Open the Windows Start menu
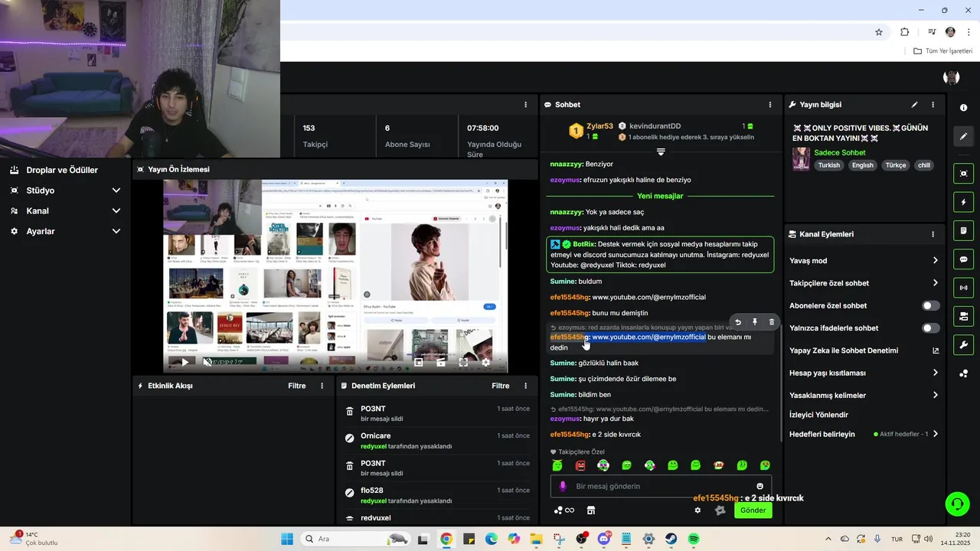Viewport: 980px width, 551px height. pyautogui.click(x=287, y=539)
